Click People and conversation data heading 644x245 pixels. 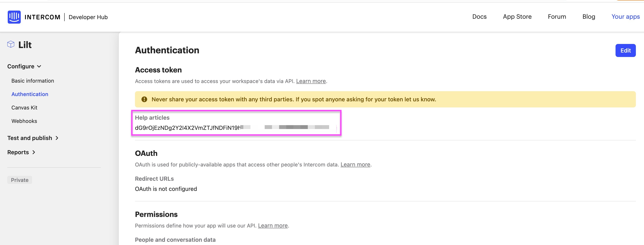click(175, 240)
